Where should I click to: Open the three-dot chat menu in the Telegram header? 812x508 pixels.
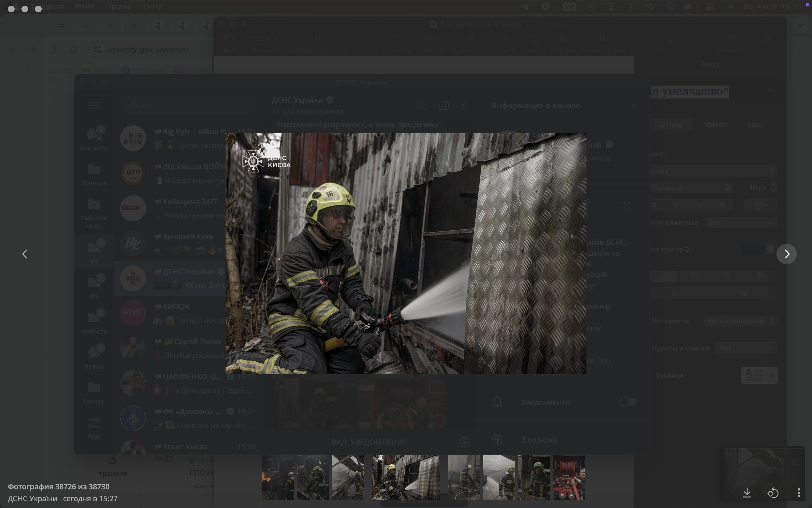(x=464, y=106)
